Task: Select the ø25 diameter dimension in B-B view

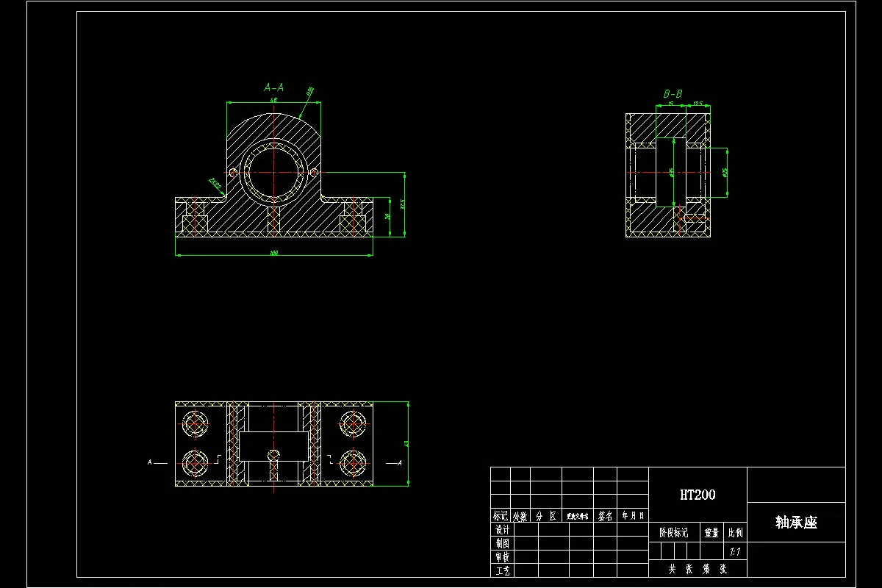Action: pyautogui.click(x=724, y=173)
